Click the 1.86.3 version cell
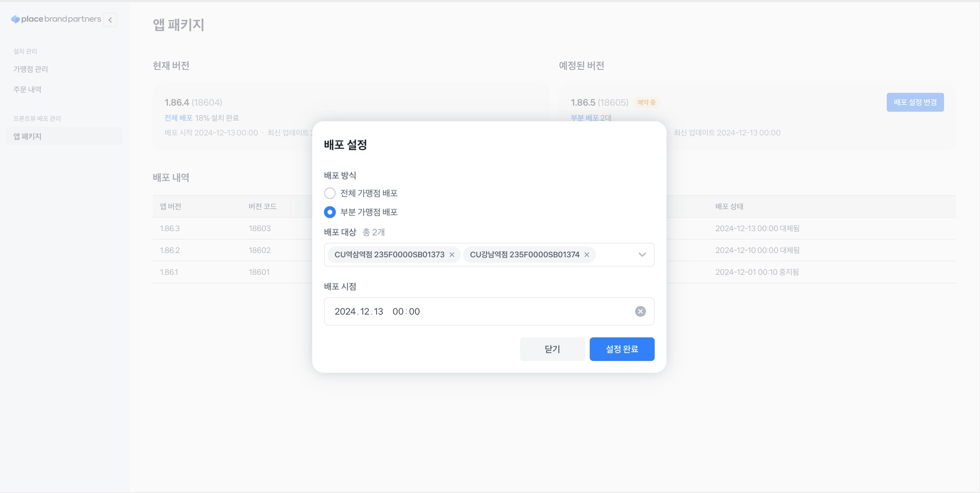Viewport: 980px width, 493px height. click(170, 228)
